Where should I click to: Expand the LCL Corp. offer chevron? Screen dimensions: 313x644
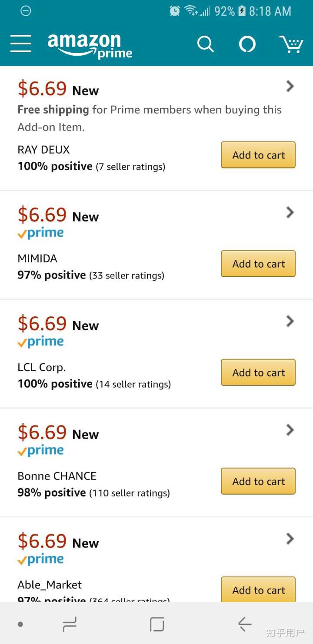coord(290,321)
